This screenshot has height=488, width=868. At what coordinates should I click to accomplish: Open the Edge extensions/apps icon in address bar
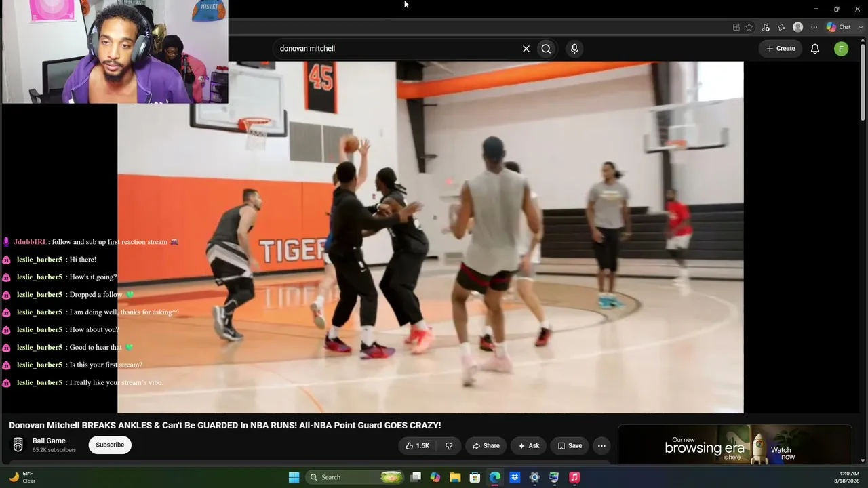coord(736,27)
